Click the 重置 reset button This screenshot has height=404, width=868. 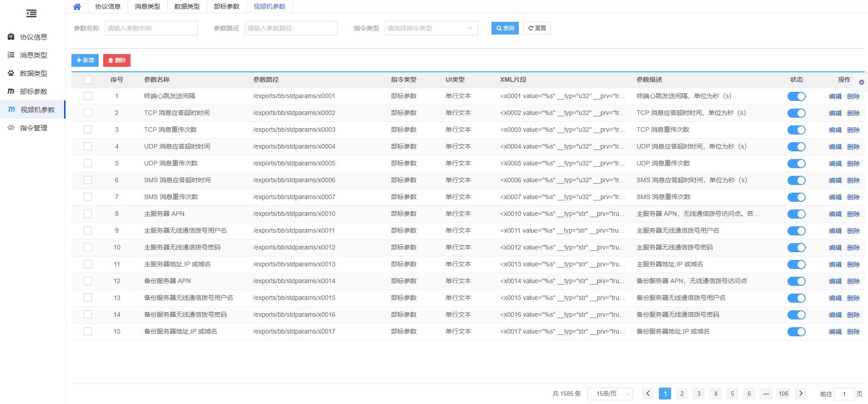537,28
